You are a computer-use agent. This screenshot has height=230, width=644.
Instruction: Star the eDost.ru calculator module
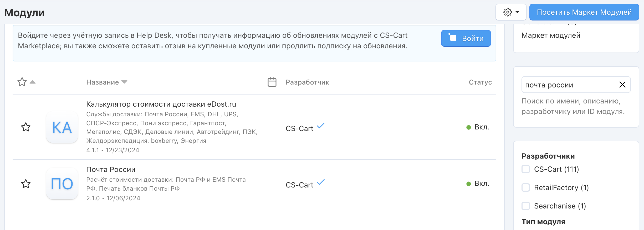coord(26,127)
